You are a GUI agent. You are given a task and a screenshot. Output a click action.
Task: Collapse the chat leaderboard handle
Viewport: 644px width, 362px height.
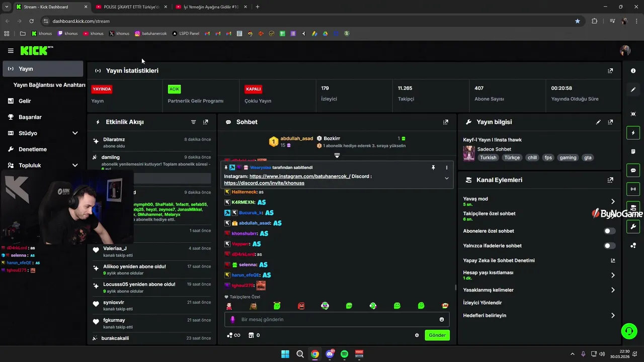pyautogui.click(x=337, y=155)
